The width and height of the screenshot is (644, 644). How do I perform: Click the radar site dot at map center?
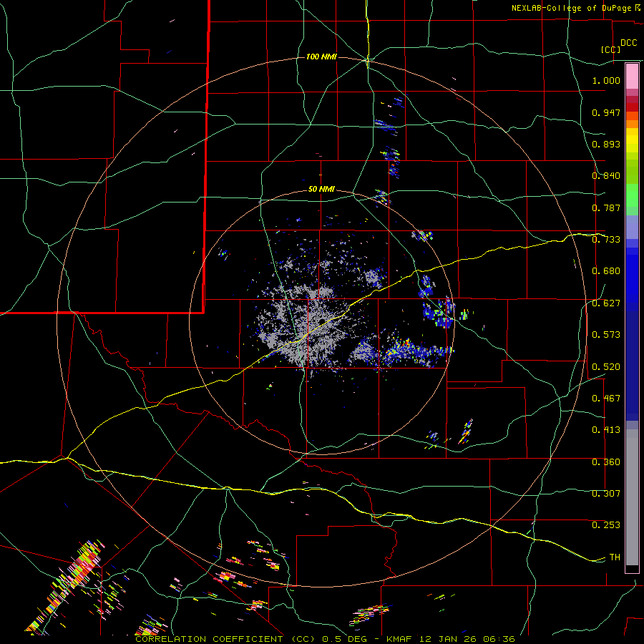pyautogui.click(x=321, y=321)
